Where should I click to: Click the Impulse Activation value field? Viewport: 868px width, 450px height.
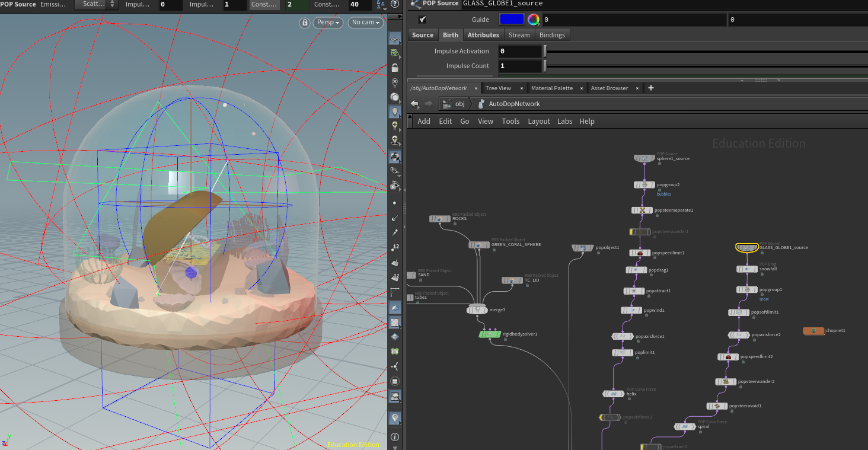(520, 52)
